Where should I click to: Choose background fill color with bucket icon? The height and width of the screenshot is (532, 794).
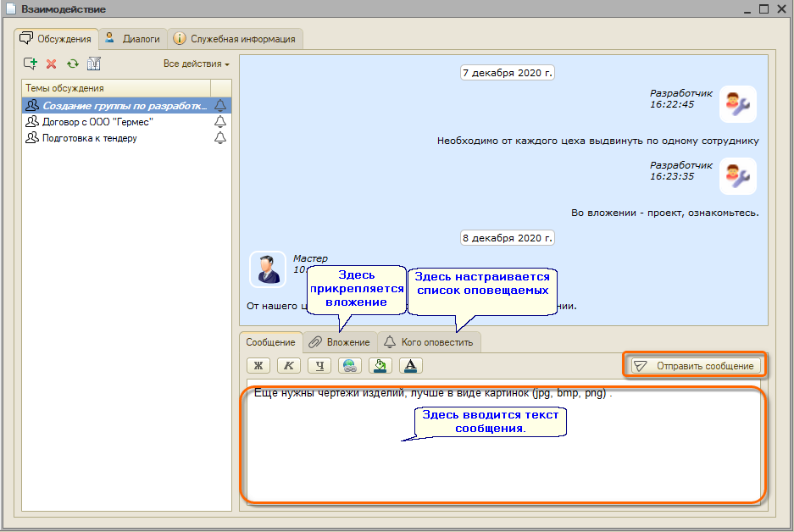pyautogui.click(x=380, y=366)
